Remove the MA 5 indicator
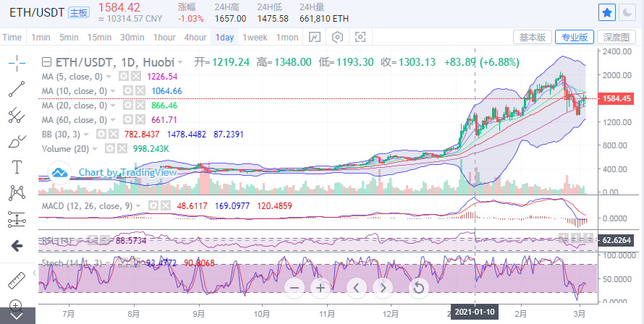 coord(136,77)
